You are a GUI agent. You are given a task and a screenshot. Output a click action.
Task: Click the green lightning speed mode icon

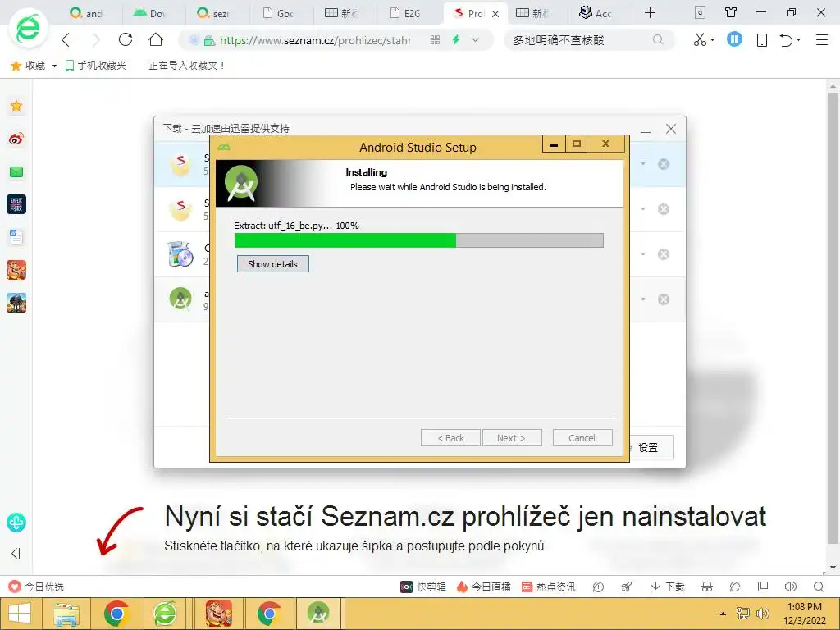(456, 39)
